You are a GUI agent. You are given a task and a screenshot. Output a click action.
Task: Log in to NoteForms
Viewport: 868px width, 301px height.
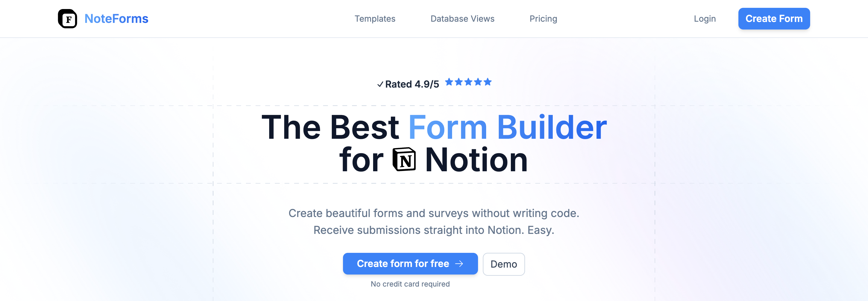pos(705,19)
